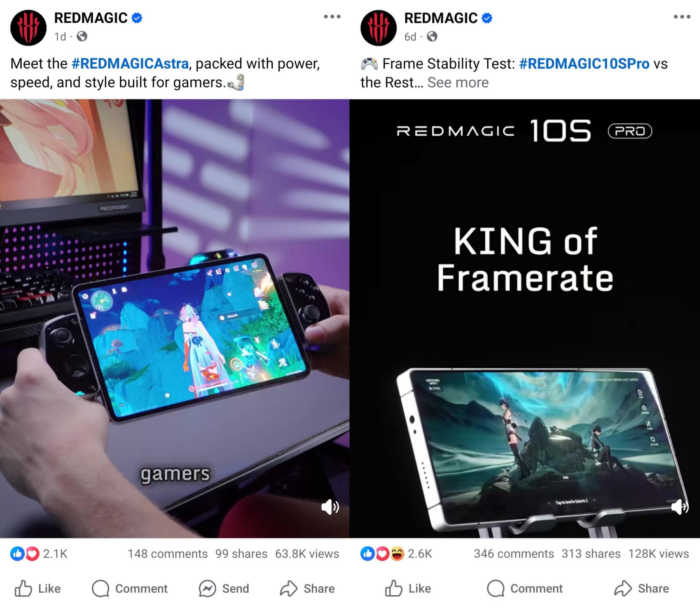This screenshot has height=608, width=700.
Task: Toggle sound on the Astra video
Action: point(330,507)
